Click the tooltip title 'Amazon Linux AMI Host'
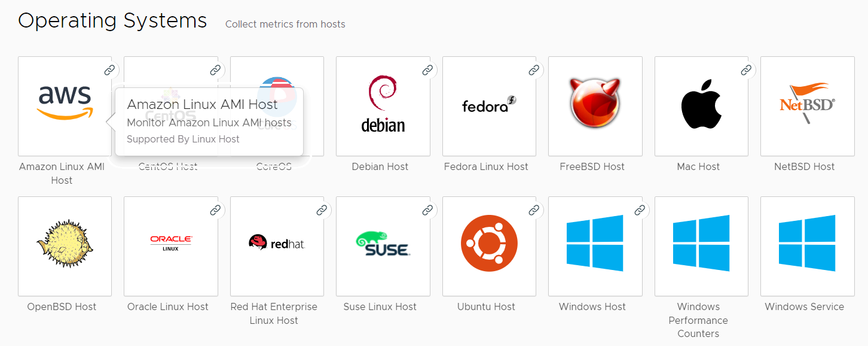This screenshot has height=346, width=868. tap(202, 105)
